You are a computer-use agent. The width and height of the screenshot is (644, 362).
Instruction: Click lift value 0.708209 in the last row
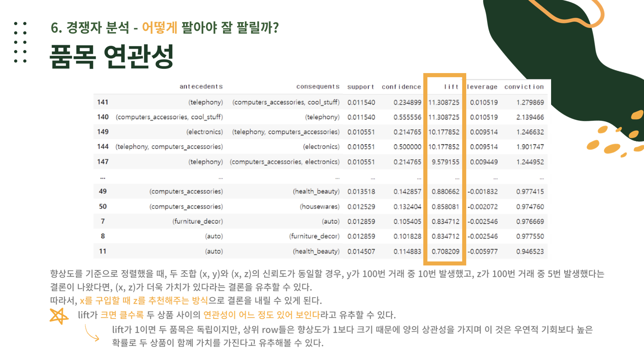(445, 251)
